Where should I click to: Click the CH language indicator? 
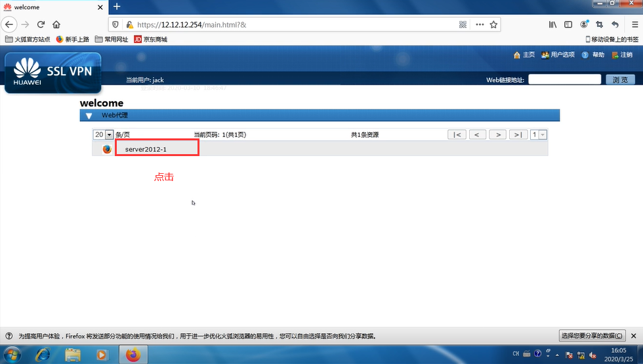pyautogui.click(x=516, y=354)
